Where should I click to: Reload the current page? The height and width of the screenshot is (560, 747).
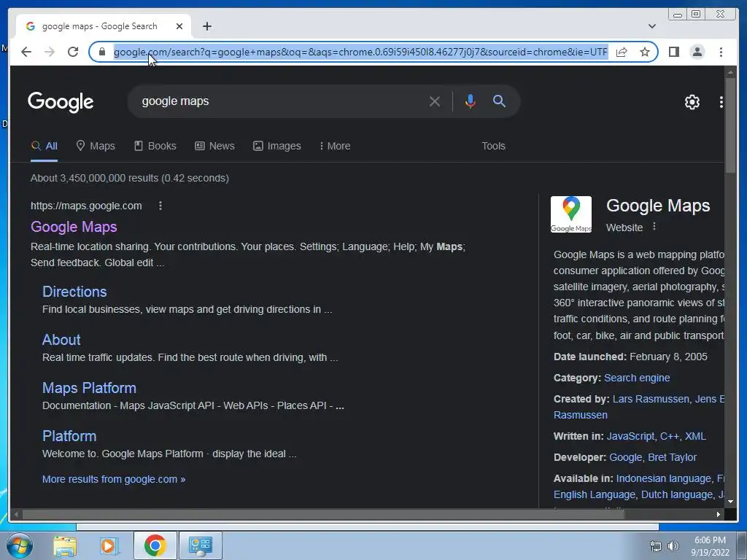tap(73, 52)
